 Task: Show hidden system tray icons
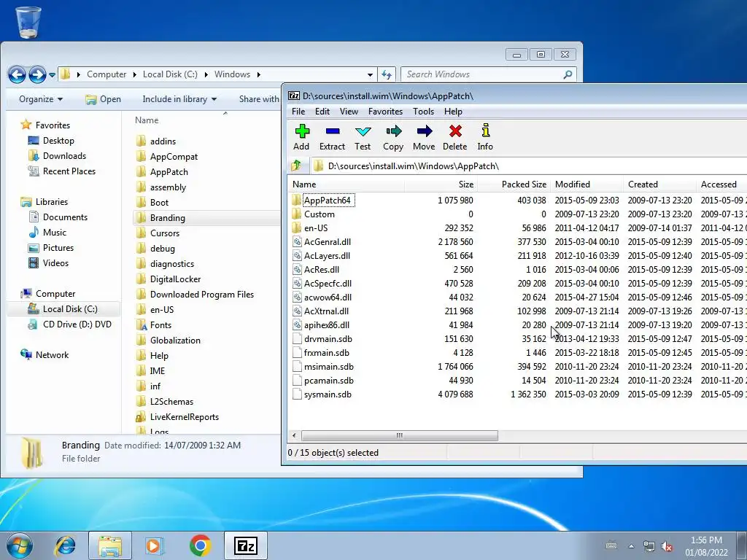(x=631, y=546)
